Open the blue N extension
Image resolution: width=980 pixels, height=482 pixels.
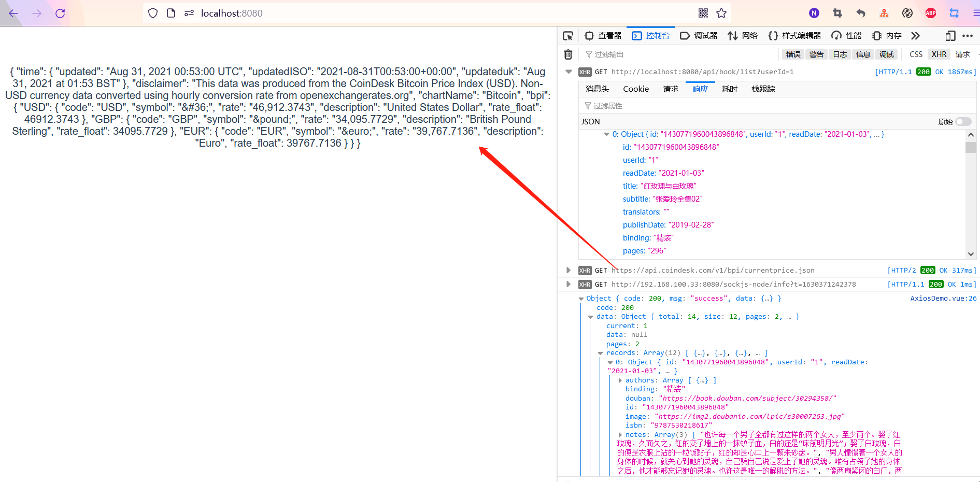(814, 13)
